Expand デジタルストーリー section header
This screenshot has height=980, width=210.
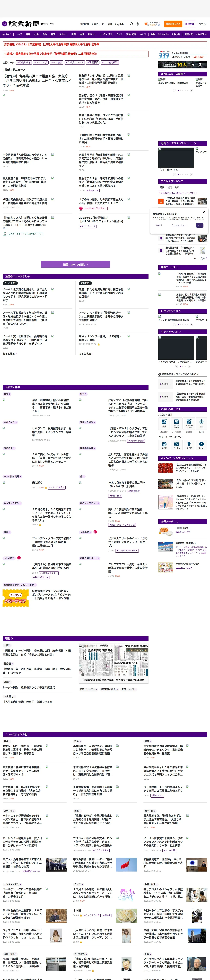183,143
